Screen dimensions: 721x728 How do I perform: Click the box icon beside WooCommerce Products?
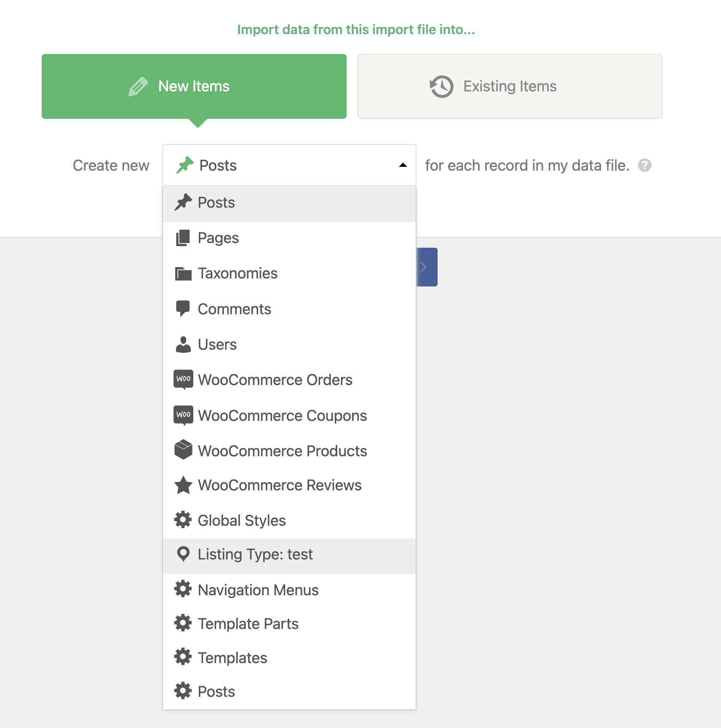pyautogui.click(x=183, y=450)
